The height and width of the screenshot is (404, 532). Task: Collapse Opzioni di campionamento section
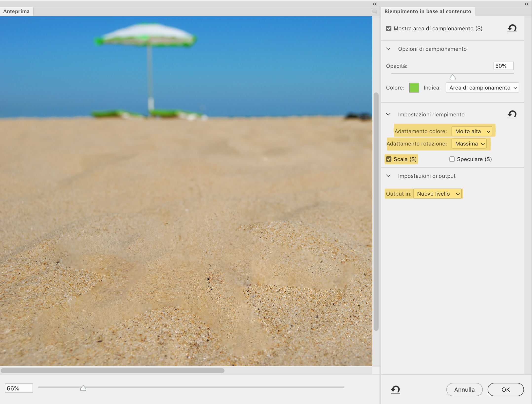click(388, 49)
